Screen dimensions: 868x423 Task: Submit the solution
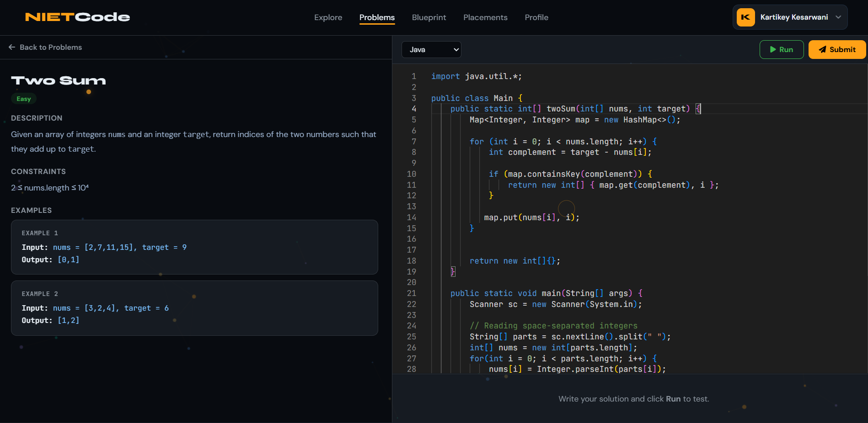click(x=837, y=49)
